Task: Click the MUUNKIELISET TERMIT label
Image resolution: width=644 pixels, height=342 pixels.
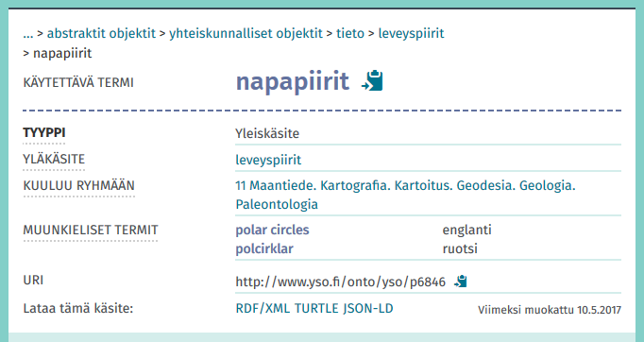Action: point(91,230)
